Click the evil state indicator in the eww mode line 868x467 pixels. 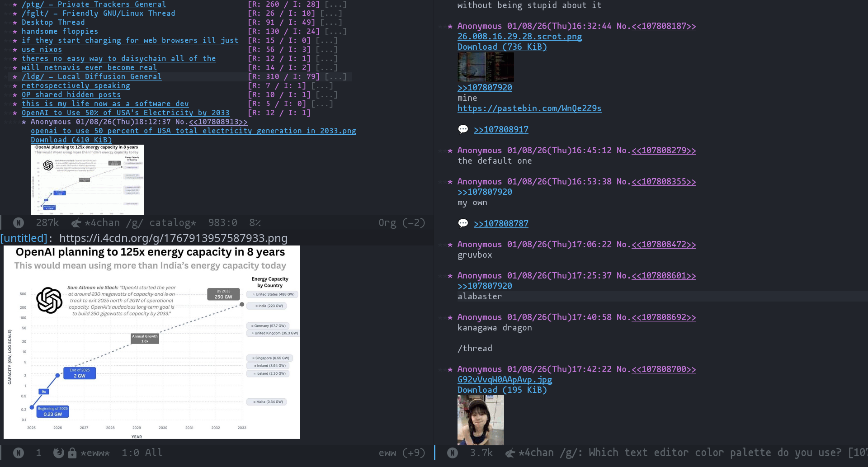(x=19, y=453)
